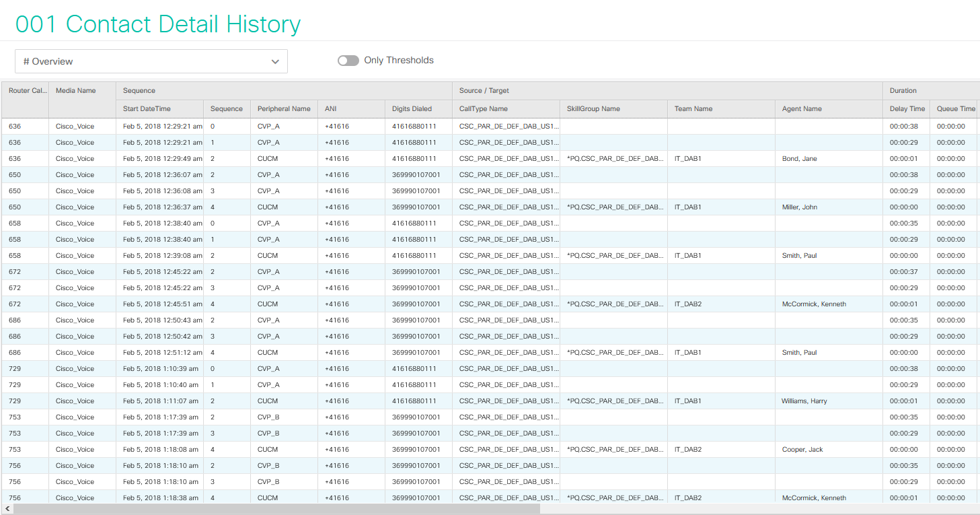This screenshot has height=515, width=980.
Task: Click start time Feb 5, 2018 12:39:08 am
Action: pos(162,256)
